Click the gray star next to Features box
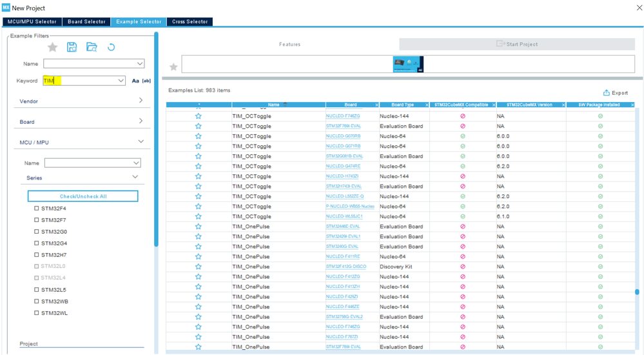 pos(174,66)
